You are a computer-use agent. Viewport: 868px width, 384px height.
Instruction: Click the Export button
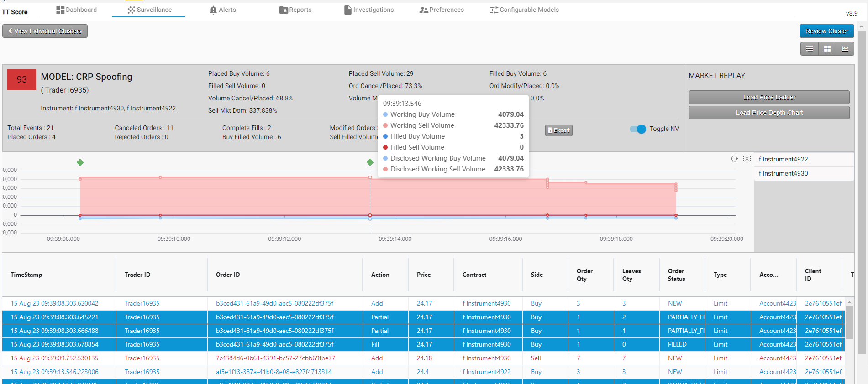click(x=558, y=130)
